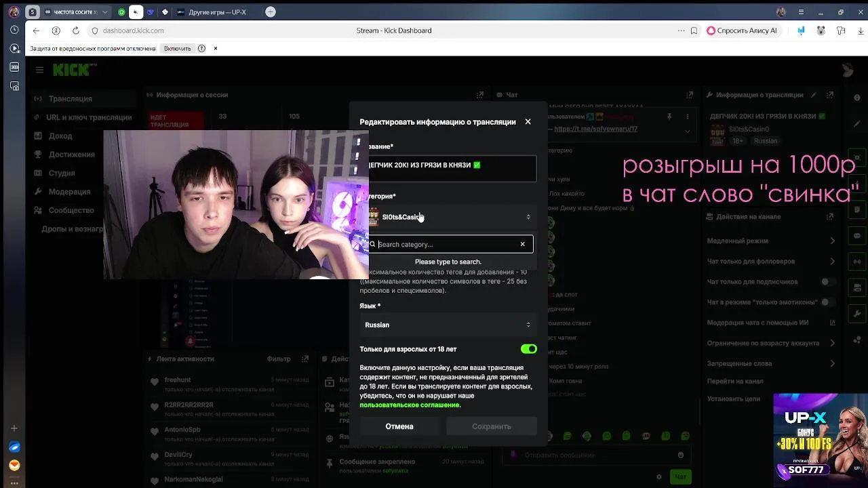Open Перейти на канал
Screen dimensions: 868x488
pos(735,381)
